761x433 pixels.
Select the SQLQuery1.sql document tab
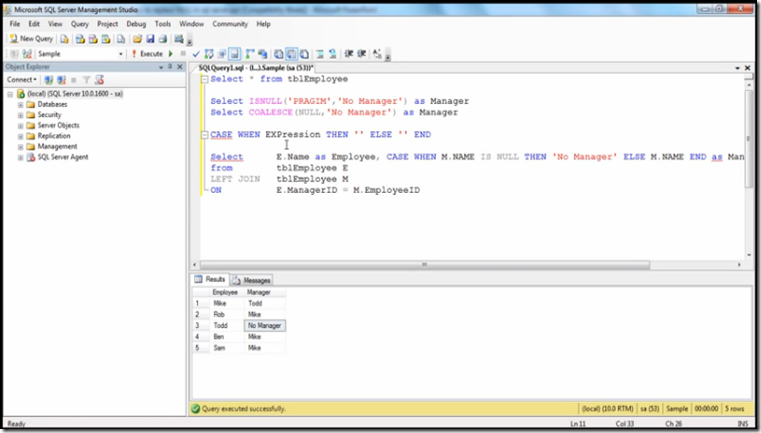tap(256, 68)
